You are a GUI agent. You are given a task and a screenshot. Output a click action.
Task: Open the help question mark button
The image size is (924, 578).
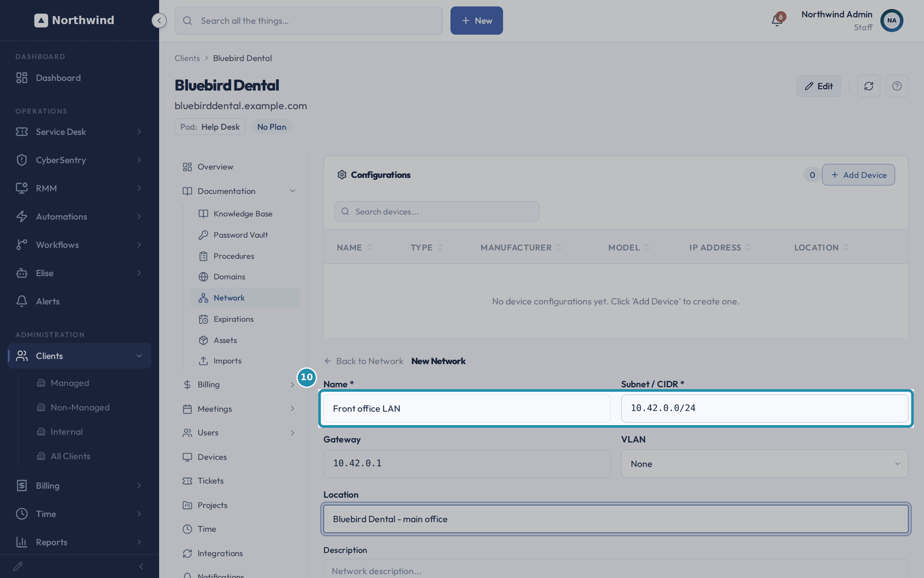[x=897, y=86]
